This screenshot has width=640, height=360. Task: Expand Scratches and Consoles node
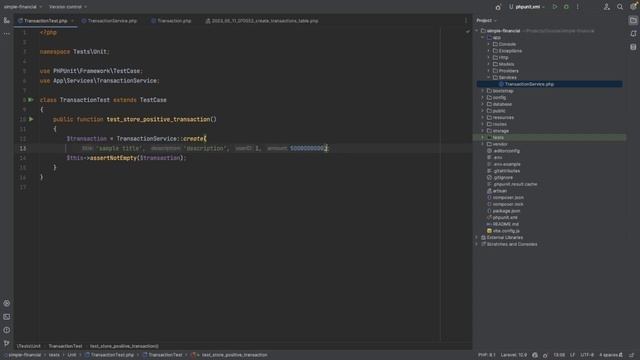coord(477,244)
